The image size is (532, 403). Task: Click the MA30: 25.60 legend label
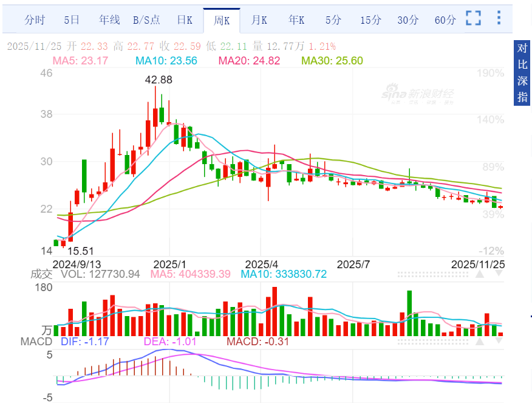pyautogui.click(x=332, y=60)
